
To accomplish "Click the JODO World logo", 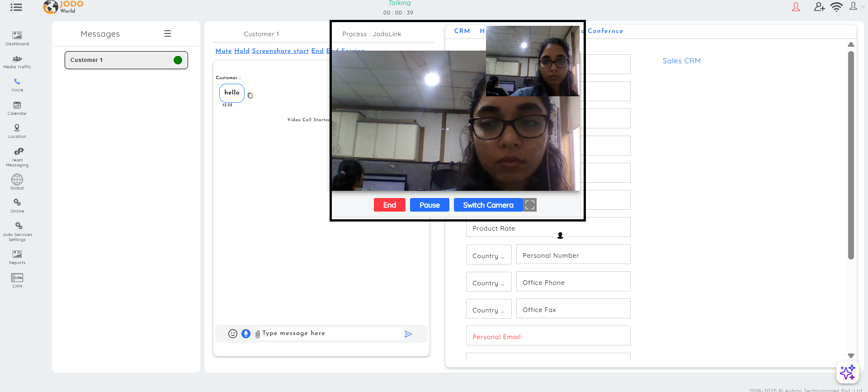I will point(63,7).
